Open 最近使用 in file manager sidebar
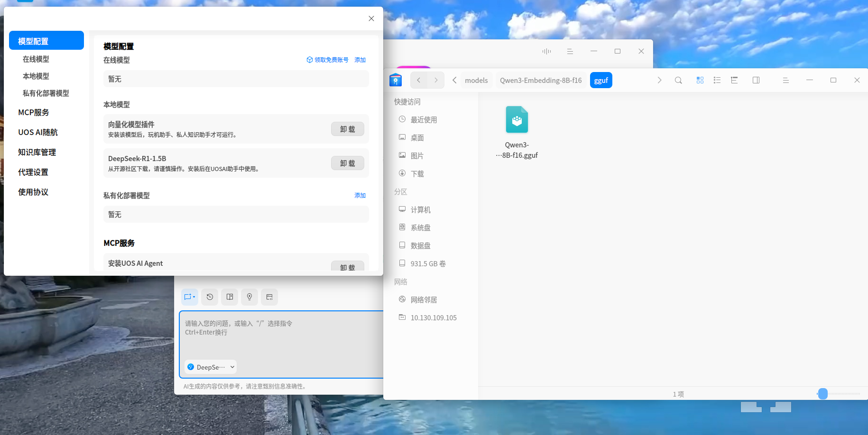 click(424, 119)
